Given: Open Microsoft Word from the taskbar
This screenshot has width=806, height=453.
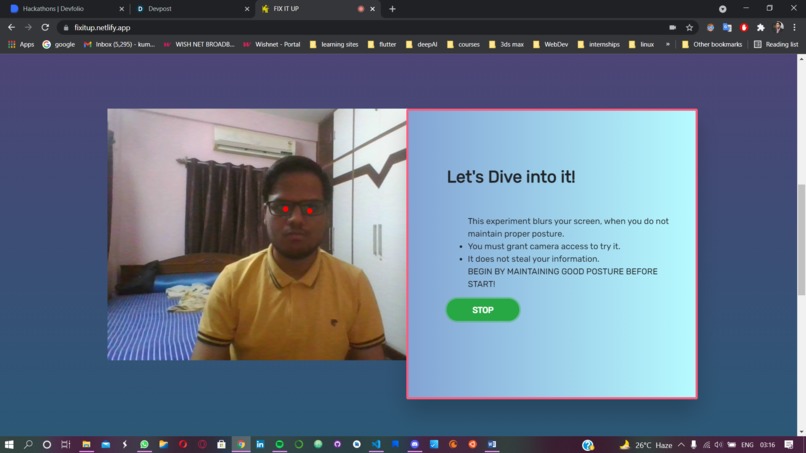Looking at the screenshot, I should pos(492,444).
